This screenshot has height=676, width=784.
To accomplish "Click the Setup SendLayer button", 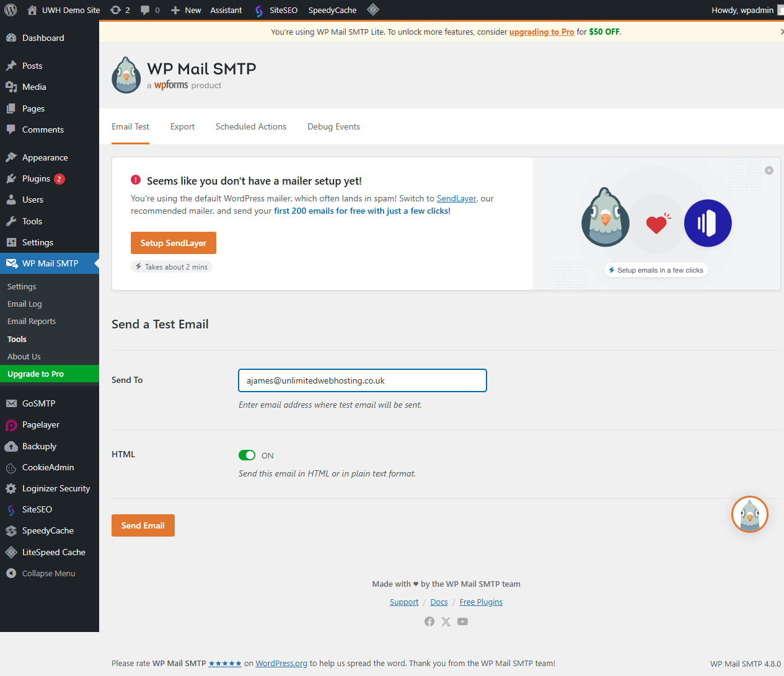I will coord(174,243).
